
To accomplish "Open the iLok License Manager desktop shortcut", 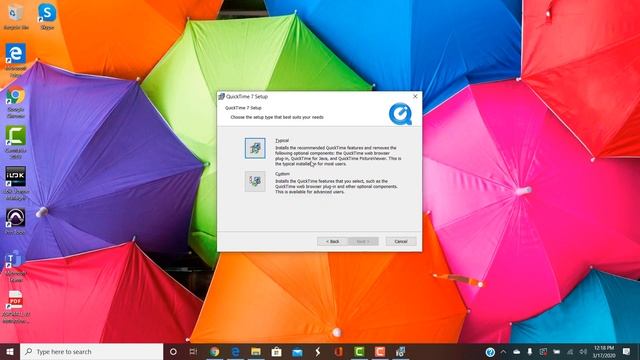I will [16, 183].
